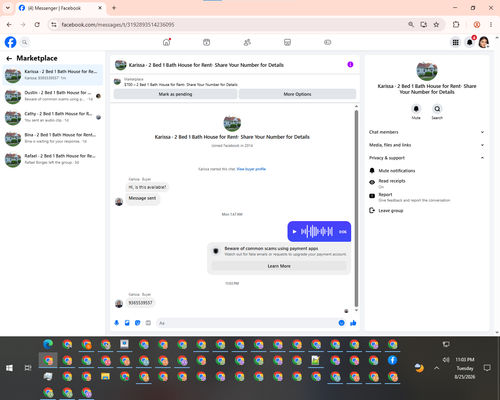The image size is (500, 400).
Task: Open the Windows Start menu
Action: pos(9,368)
